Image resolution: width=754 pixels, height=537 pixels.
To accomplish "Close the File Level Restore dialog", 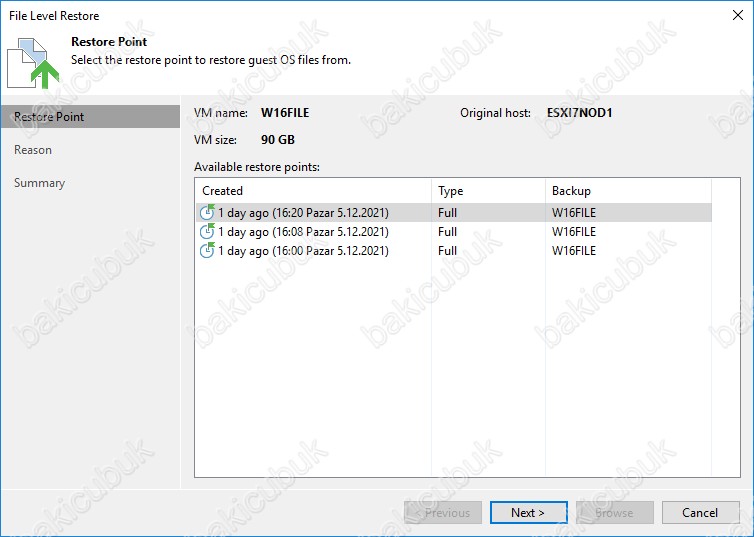I will (x=738, y=15).
